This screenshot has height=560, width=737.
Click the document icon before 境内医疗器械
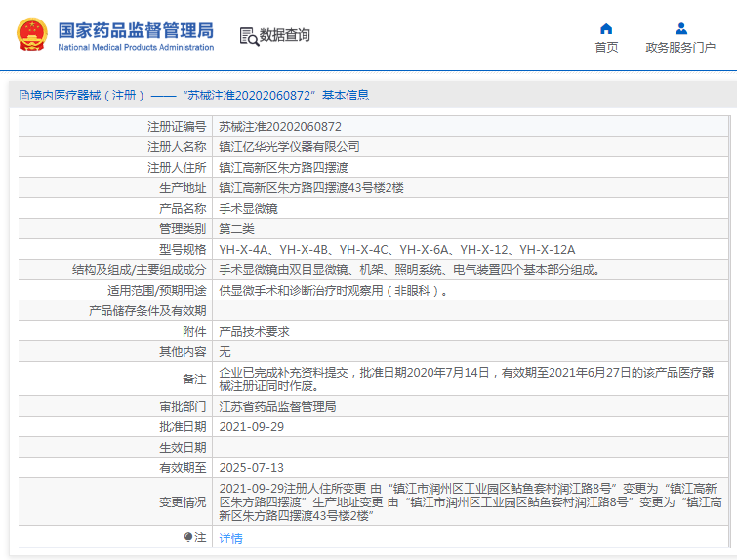click(x=24, y=96)
